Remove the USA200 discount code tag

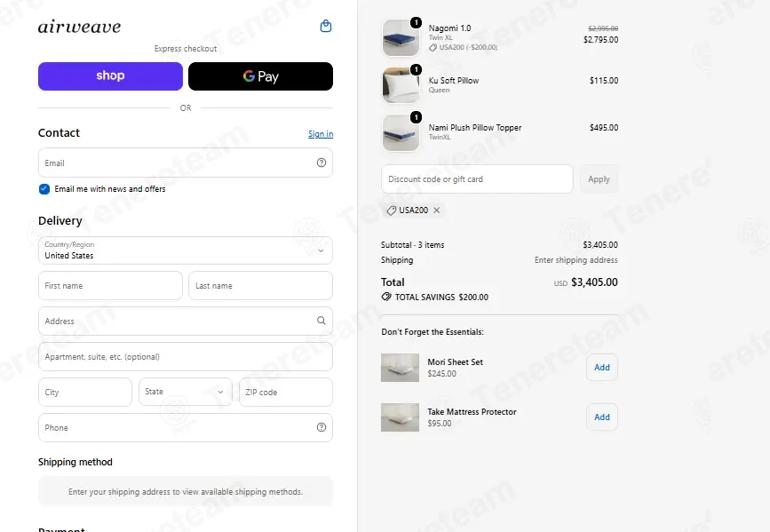pyautogui.click(x=437, y=210)
